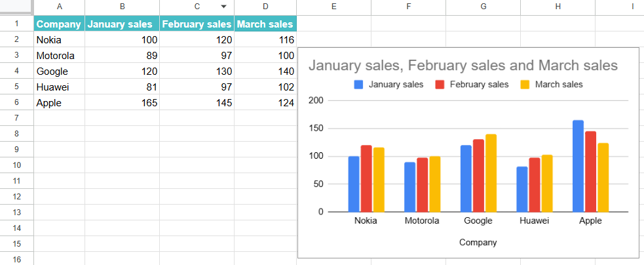Select Apple's January sales value 165
644x265 pixels.
tap(123, 102)
